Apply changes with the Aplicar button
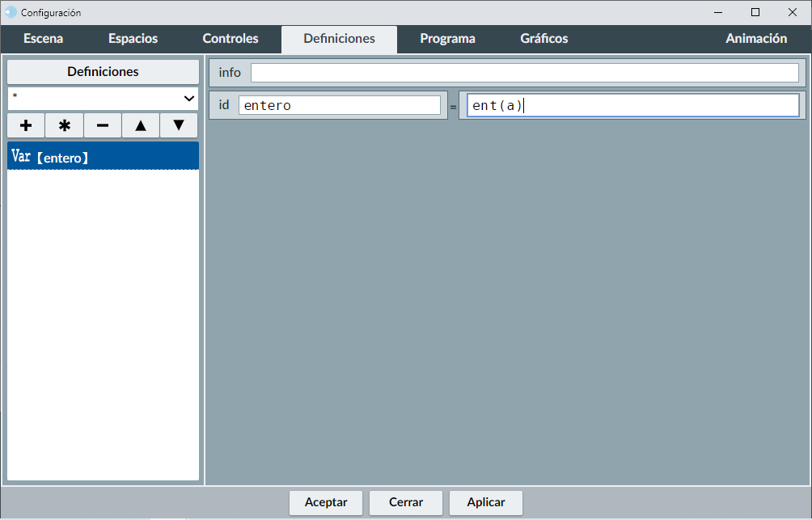This screenshot has width=812, height=520. tap(486, 502)
